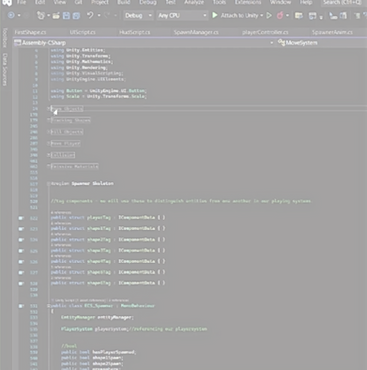367x370 pixels.
Task: Switch to the HudScript.cs tab
Action: (135, 32)
